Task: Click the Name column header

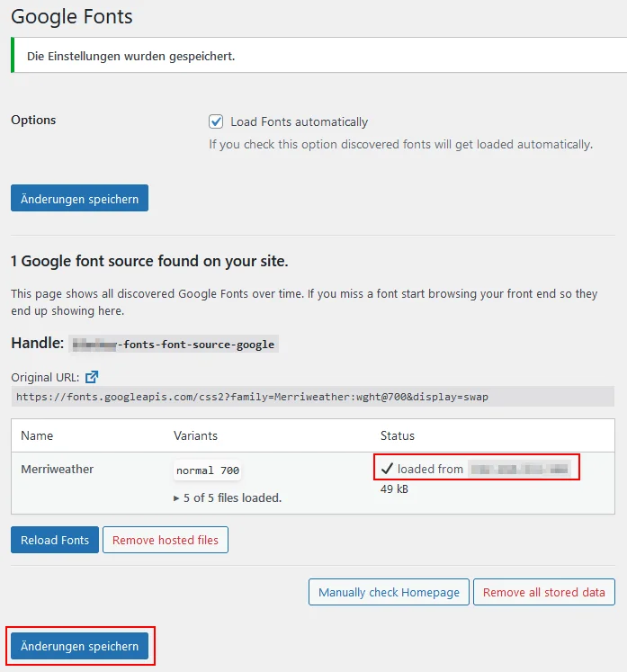Action: tap(37, 436)
